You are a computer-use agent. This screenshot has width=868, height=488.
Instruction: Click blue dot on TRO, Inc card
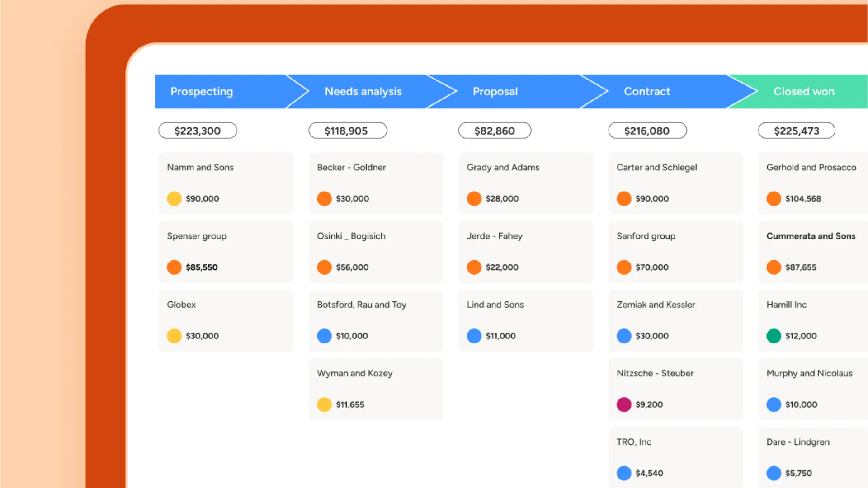624,473
